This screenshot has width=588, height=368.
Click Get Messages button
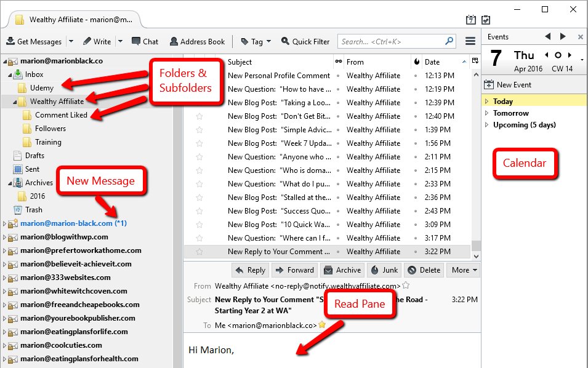(34, 42)
